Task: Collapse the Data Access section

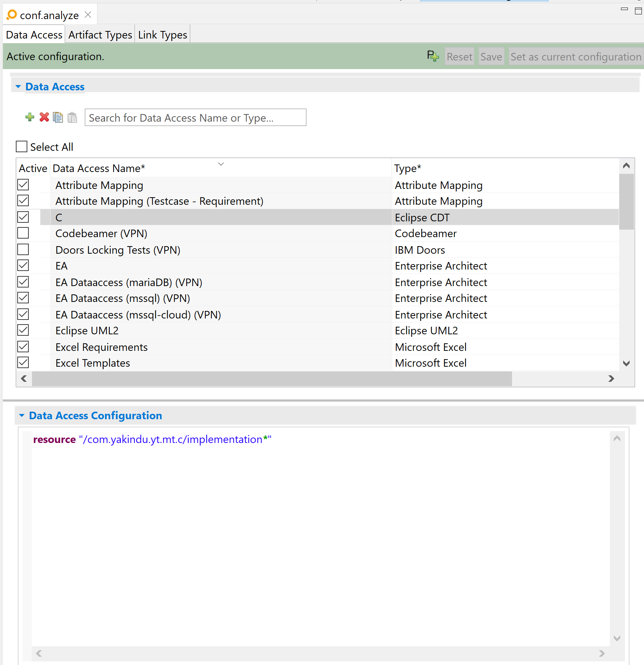Action: (x=18, y=87)
